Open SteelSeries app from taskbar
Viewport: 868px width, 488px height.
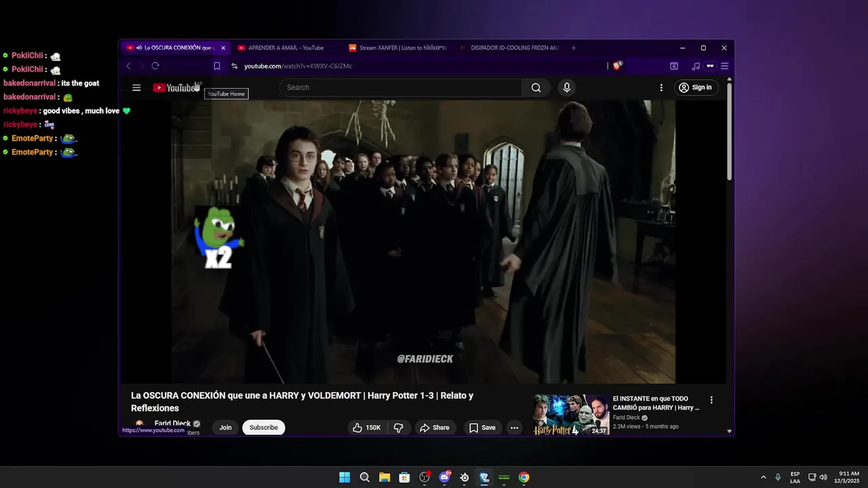465,477
